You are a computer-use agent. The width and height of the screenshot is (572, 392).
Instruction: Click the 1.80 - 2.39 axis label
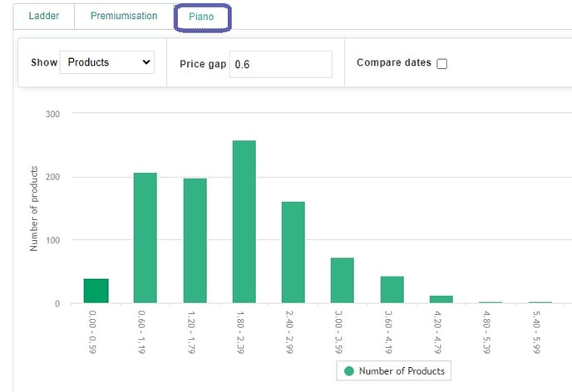click(240, 332)
